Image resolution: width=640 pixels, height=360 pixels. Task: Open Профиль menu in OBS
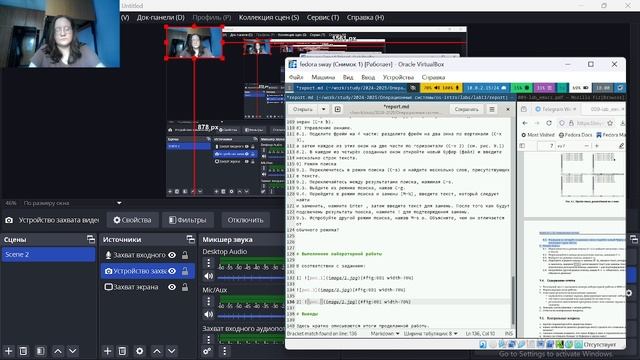pos(212,18)
